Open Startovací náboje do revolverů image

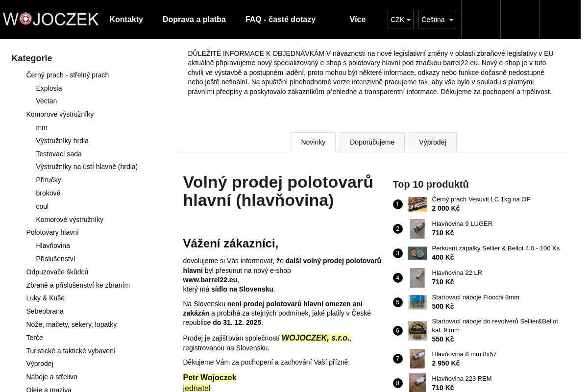click(417, 331)
